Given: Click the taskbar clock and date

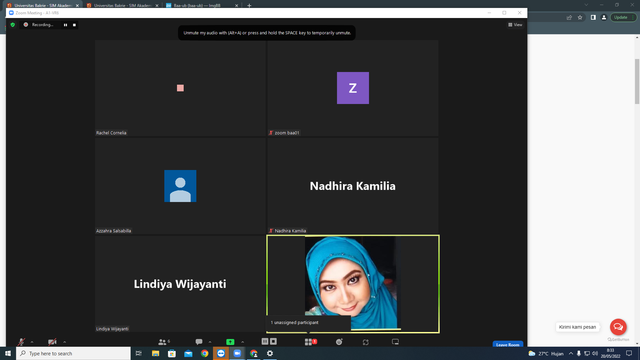Looking at the screenshot, I should pyautogui.click(x=611, y=353).
